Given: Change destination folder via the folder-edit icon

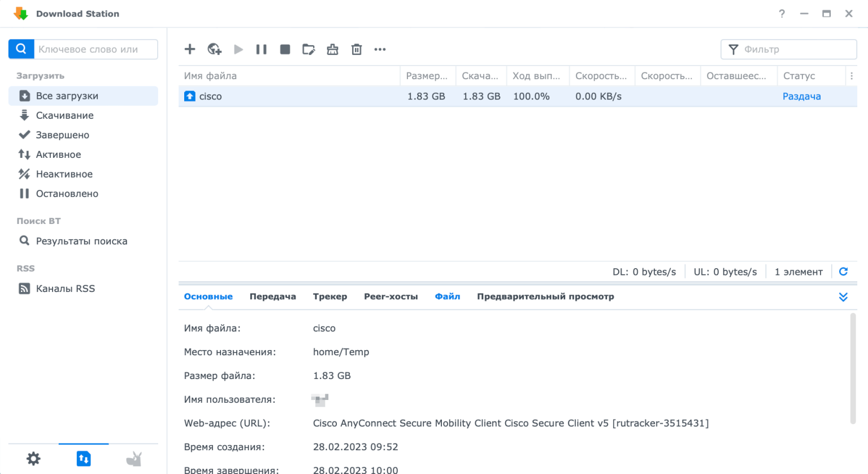Looking at the screenshot, I should (x=309, y=49).
